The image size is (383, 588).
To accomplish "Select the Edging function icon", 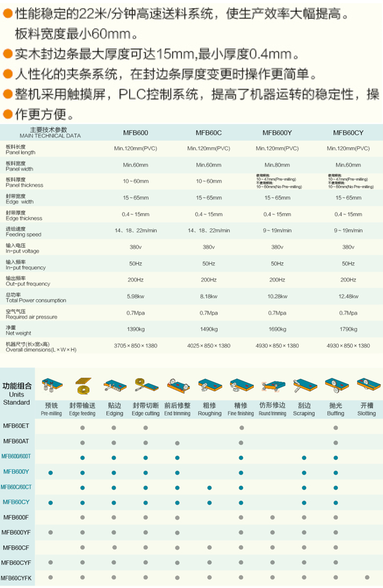I will pyautogui.click(x=115, y=386).
